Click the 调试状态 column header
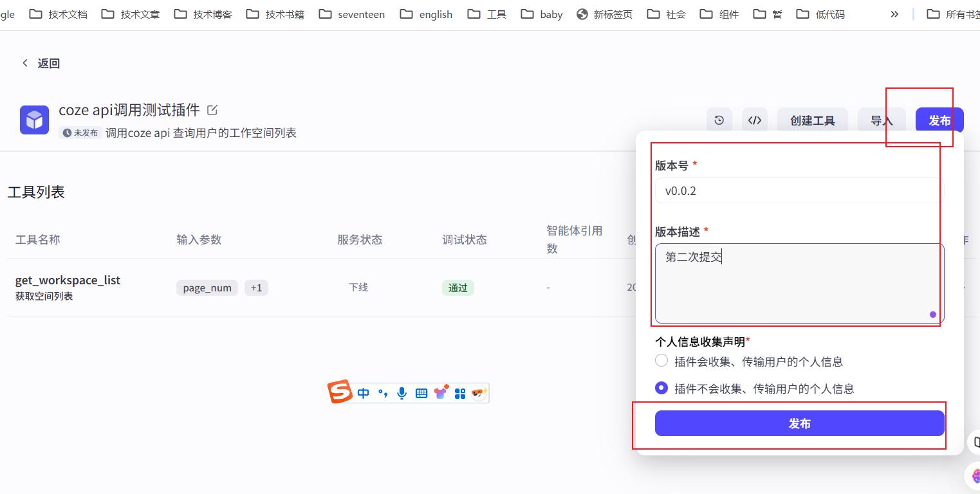This screenshot has width=980, height=494. 465,239
